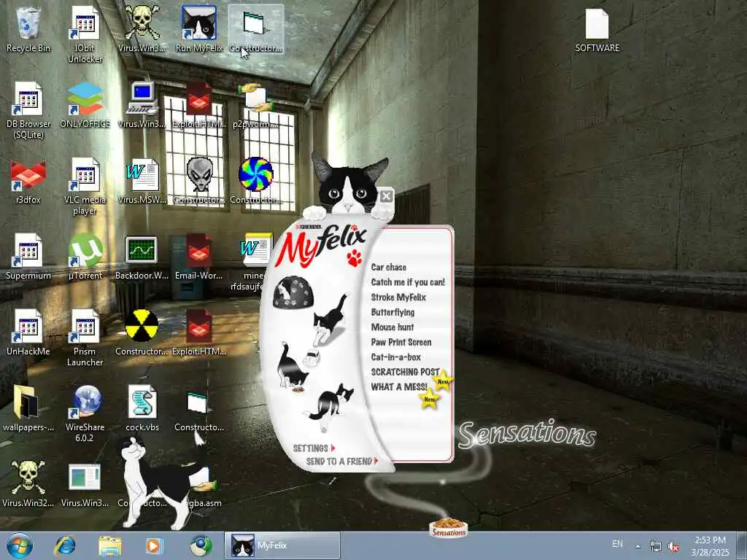
Task: Choose Cat-in-a-box activity
Action: point(395,357)
